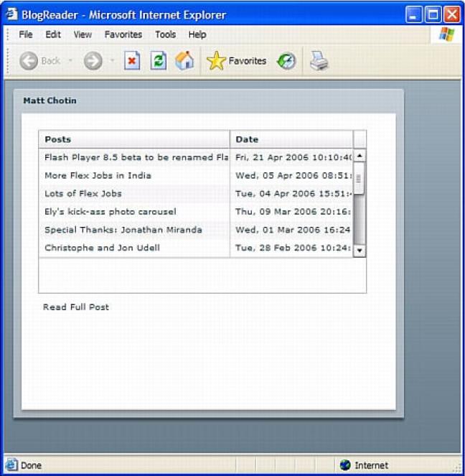This screenshot has height=476, width=465.
Task: Click the Read Full Post link
Action: coord(76,307)
